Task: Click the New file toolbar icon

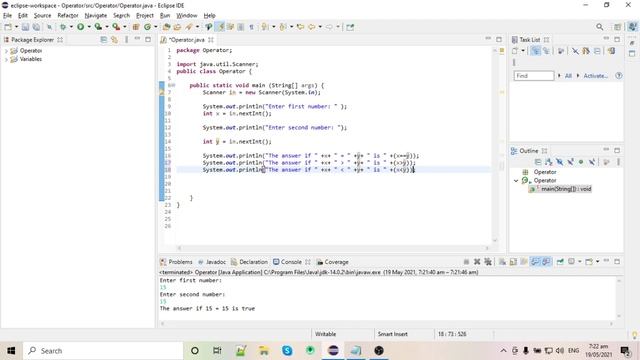Action: tap(8, 27)
